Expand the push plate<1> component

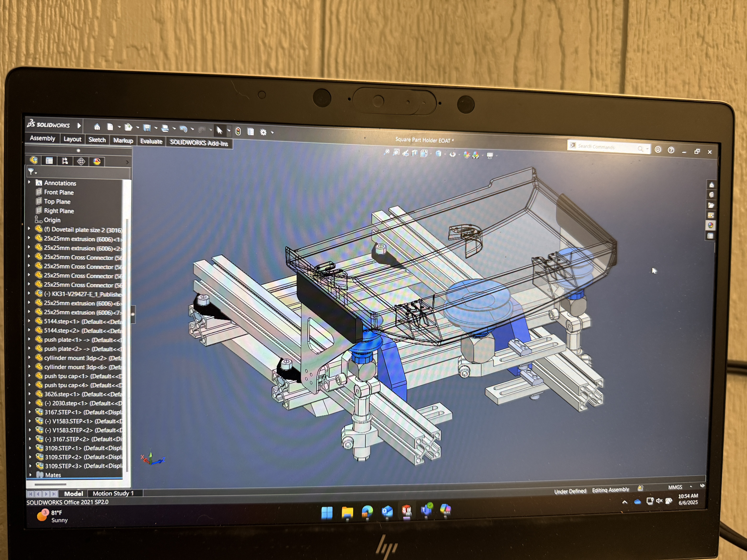29,339
